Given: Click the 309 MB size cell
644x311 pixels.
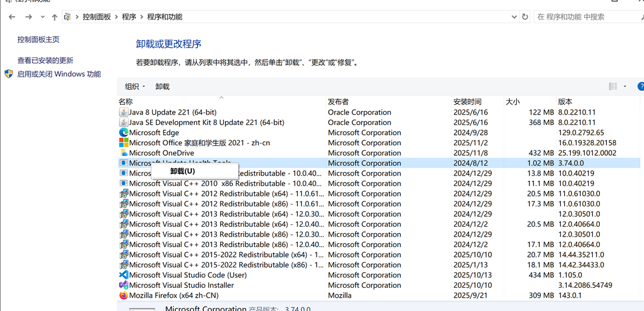Looking at the screenshot, I should [541, 295].
